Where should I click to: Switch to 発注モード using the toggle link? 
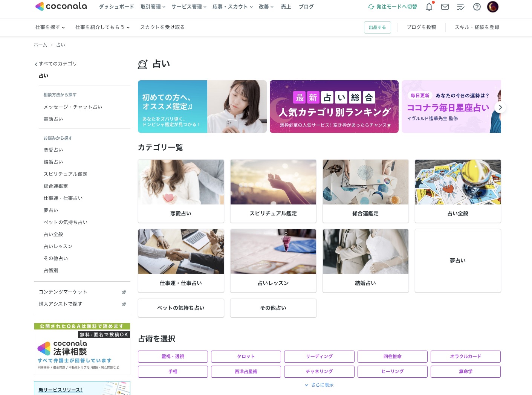point(393,7)
